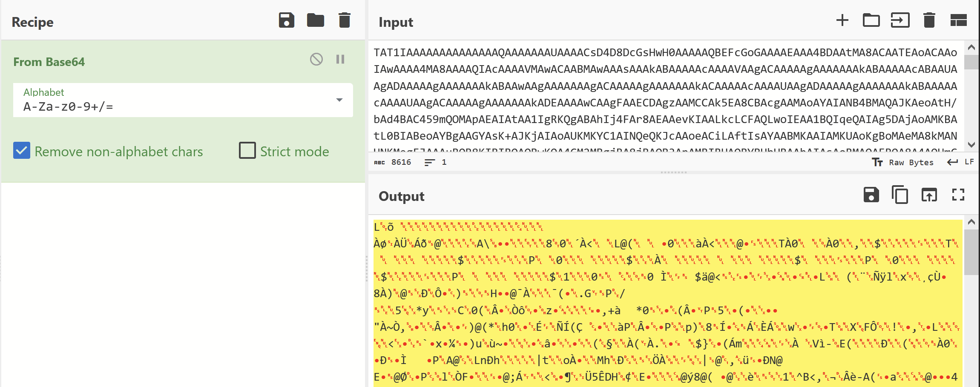The height and width of the screenshot is (387, 980).
Task: Save the current recipe
Action: [x=286, y=20]
